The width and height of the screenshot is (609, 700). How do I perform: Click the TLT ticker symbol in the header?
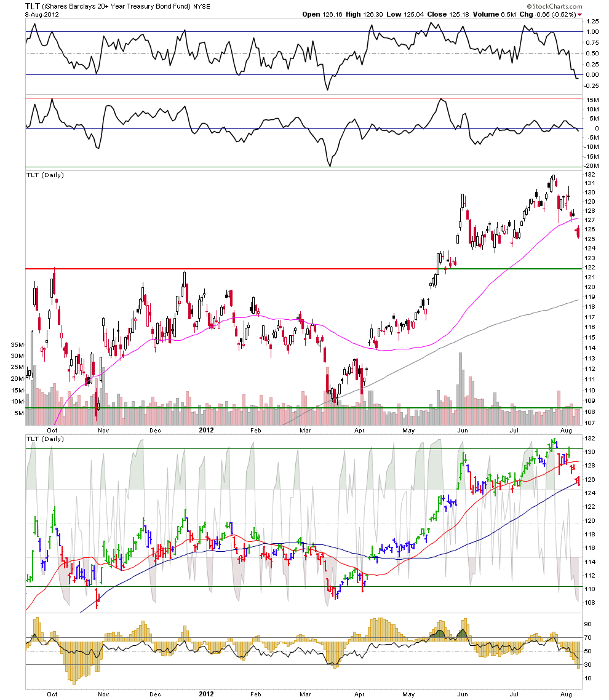click(x=32, y=6)
